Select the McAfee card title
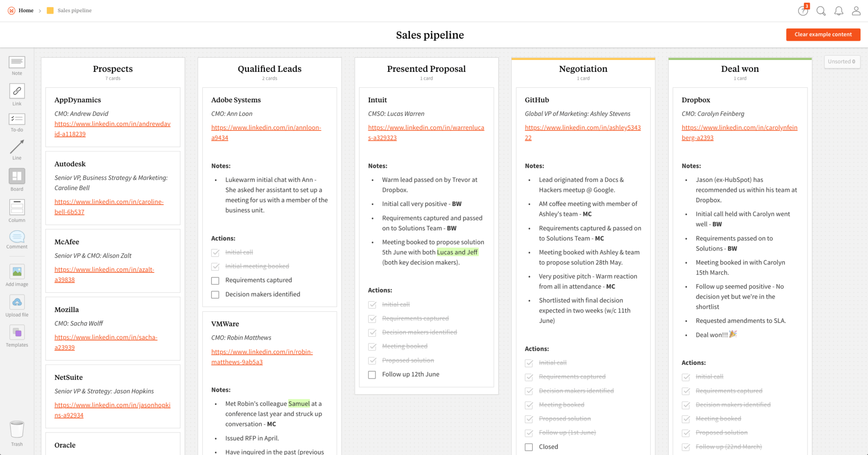This screenshot has height=455, width=868. (67, 242)
